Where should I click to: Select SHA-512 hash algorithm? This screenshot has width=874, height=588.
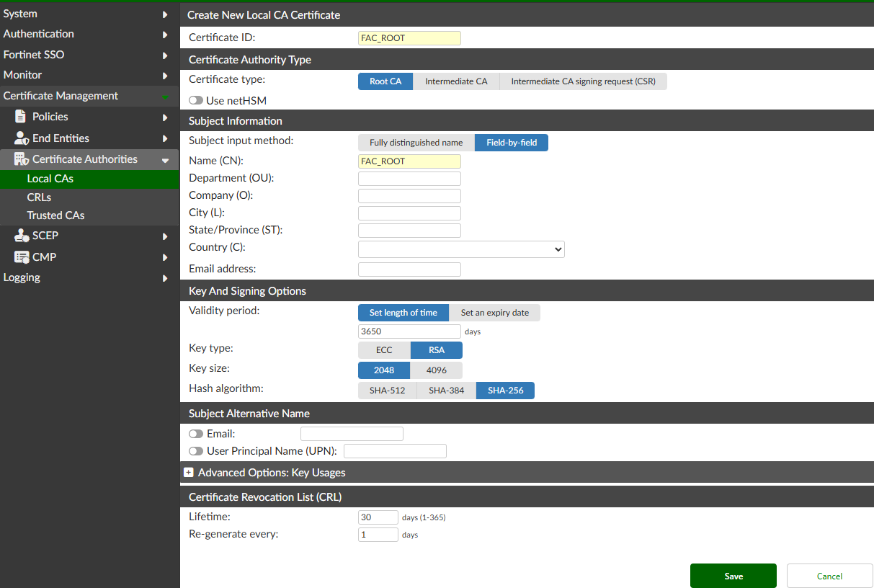click(388, 391)
